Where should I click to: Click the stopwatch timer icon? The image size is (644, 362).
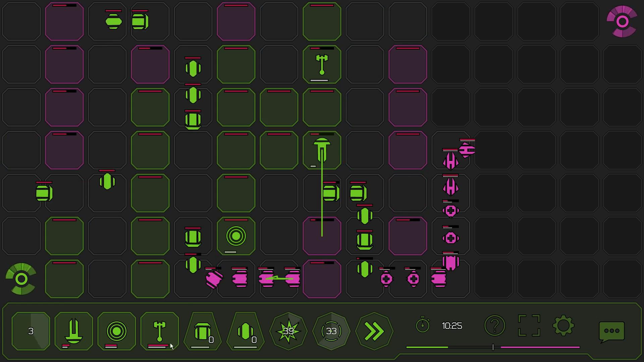[423, 324]
